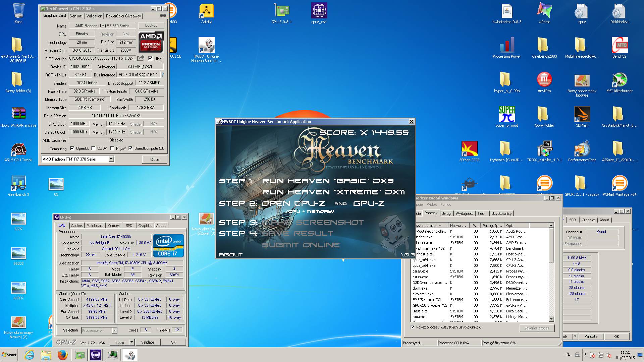Click GPU-Z BIOS save/share icon
Screen dimensions: 644x362
[x=141, y=58]
